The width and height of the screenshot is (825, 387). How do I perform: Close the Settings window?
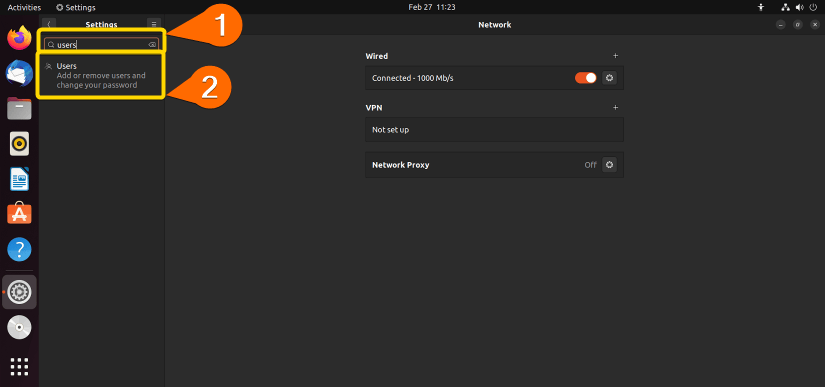tap(814, 25)
